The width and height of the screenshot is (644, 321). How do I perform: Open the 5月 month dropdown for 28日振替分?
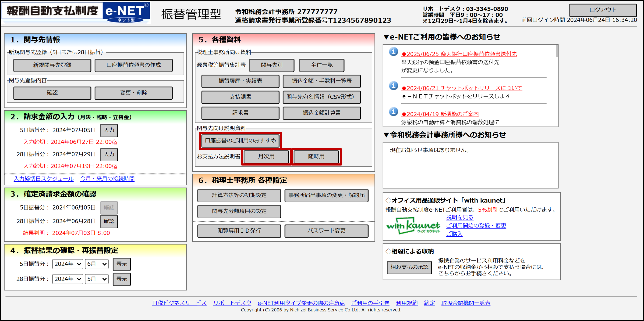pyautogui.click(x=97, y=279)
